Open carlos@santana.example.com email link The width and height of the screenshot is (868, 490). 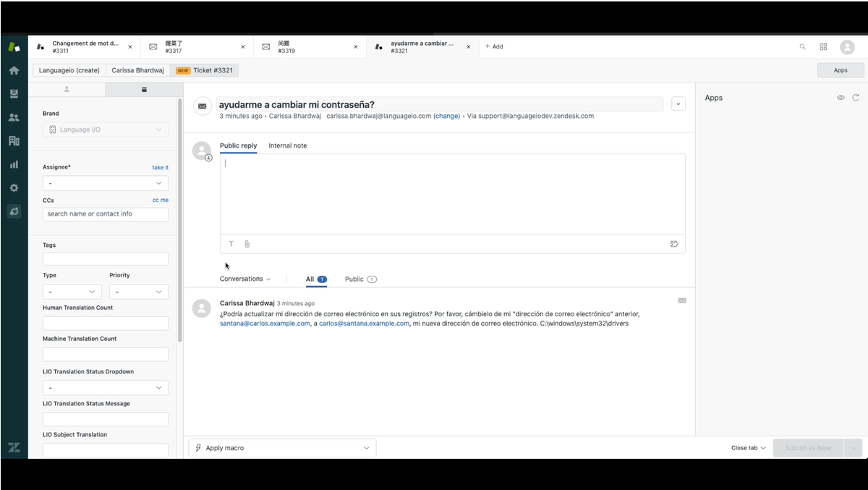pyautogui.click(x=364, y=324)
